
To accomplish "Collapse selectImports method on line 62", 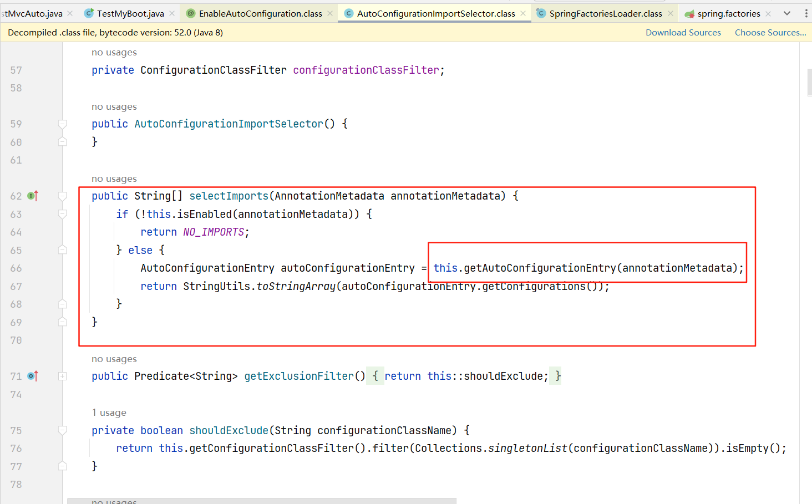I will (x=63, y=196).
